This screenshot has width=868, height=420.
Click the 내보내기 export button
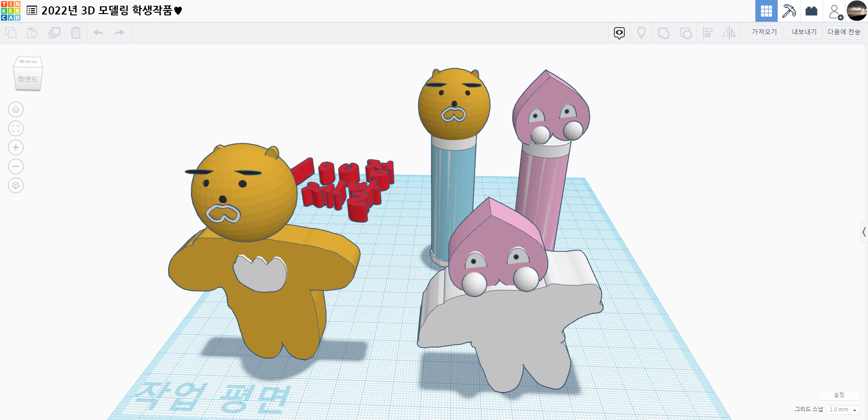click(804, 32)
